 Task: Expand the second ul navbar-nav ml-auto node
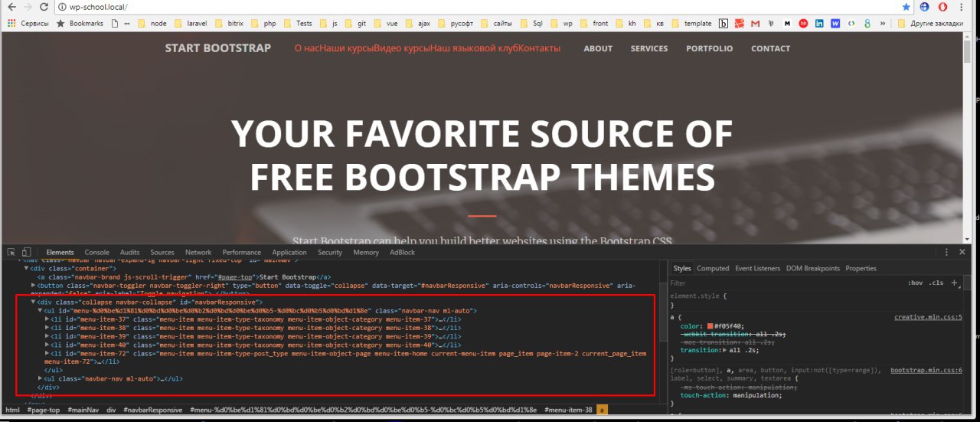[x=41, y=378]
